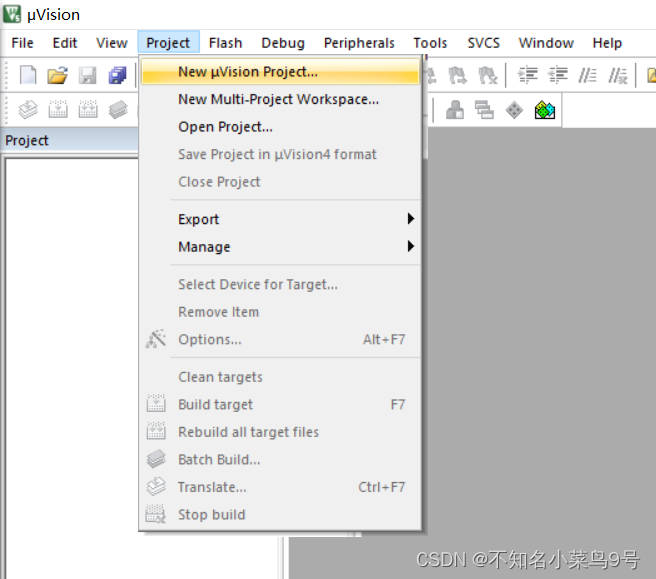Choose Open Project from the Project menu

coord(280,127)
